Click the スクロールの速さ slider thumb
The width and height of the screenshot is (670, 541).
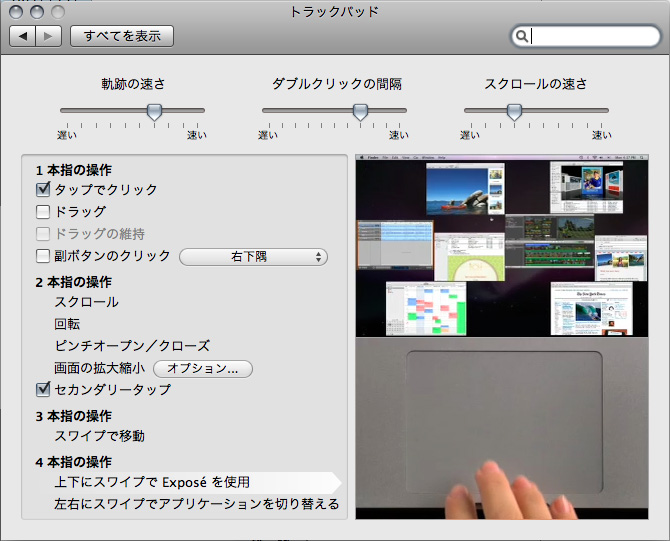[514, 112]
